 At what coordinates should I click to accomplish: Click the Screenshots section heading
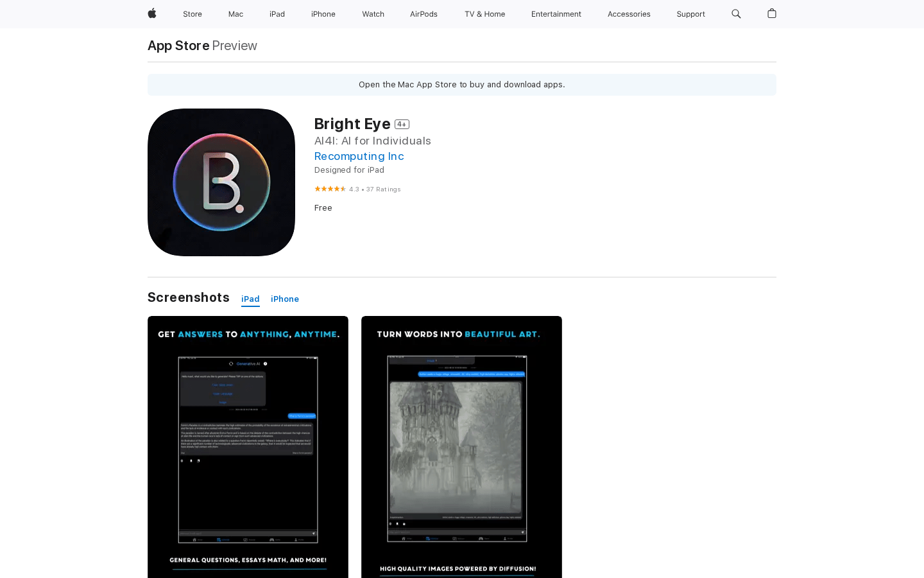(x=189, y=297)
